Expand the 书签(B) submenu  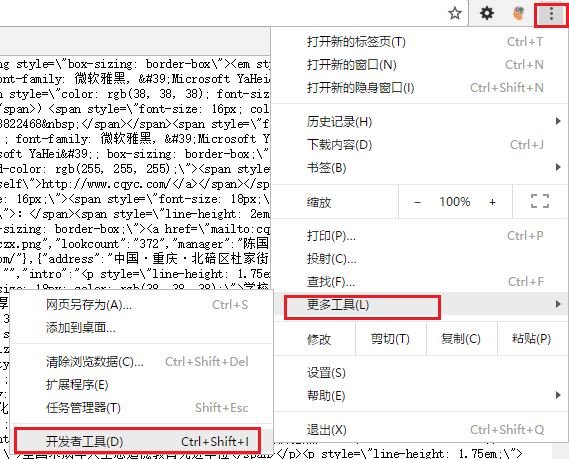point(417,168)
